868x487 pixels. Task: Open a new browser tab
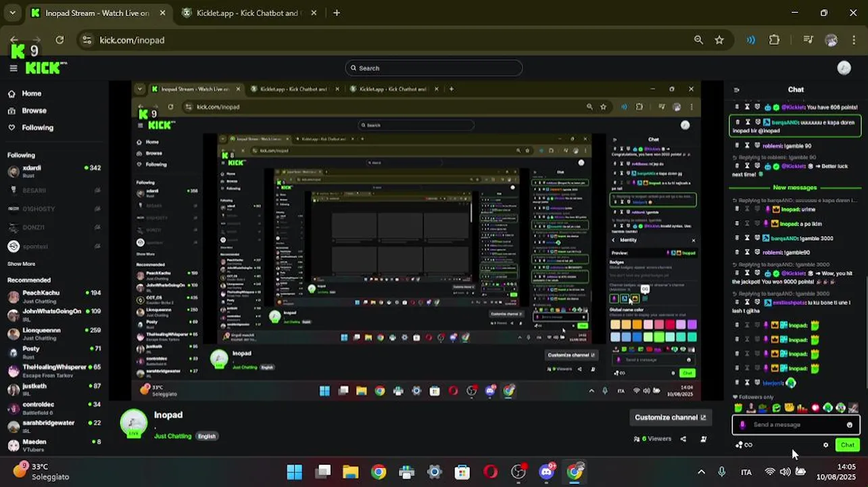click(x=337, y=13)
